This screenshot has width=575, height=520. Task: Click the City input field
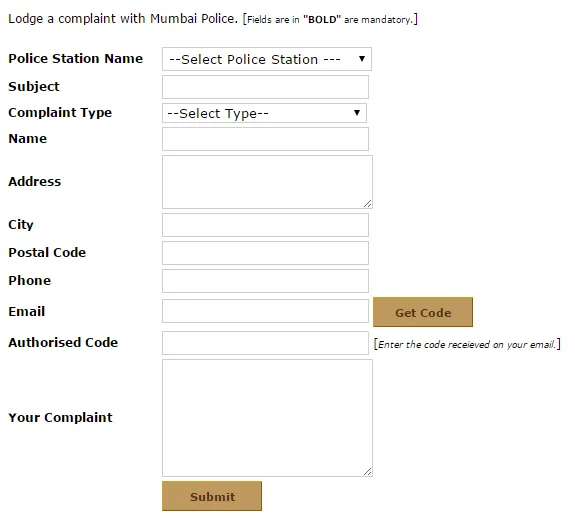[x=265, y=225]
